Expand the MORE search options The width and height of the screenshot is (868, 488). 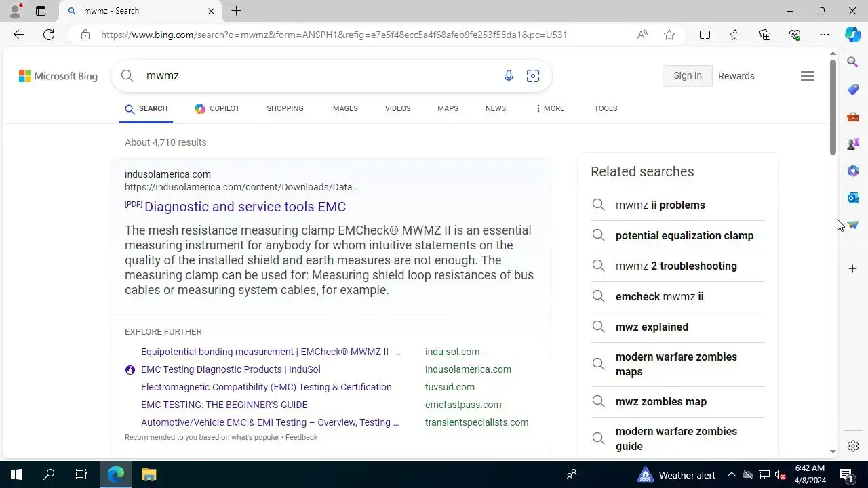[549, 108]
